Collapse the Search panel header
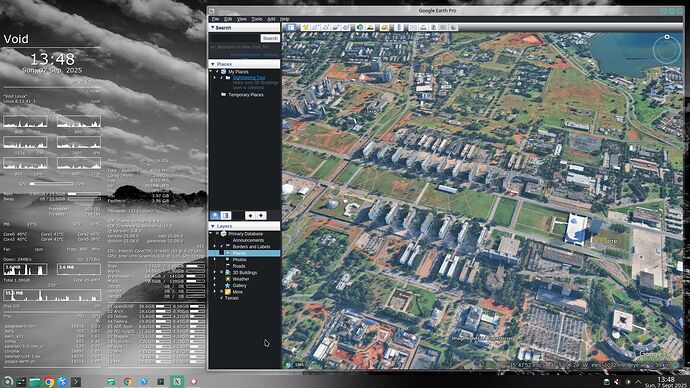 [x=244, y=27]
